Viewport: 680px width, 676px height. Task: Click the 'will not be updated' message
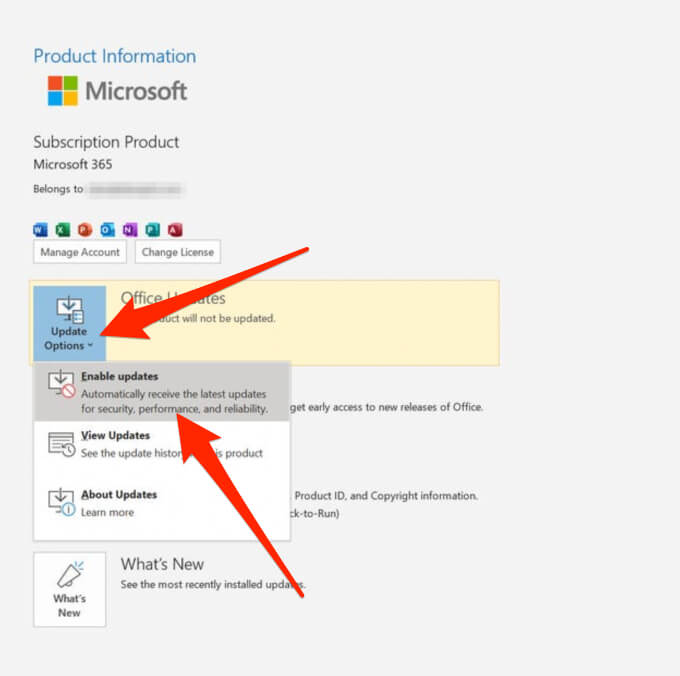[x=229, y=318]
